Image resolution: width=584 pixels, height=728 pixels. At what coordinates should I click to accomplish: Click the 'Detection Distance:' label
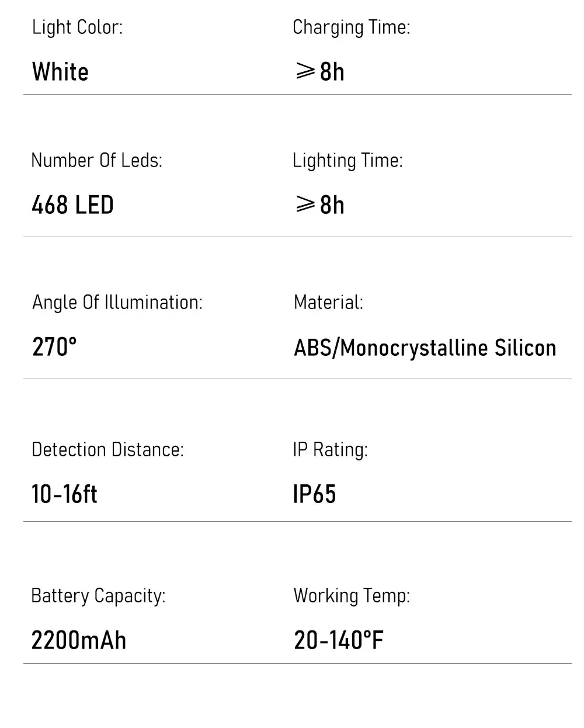click(x=107, y=449)
